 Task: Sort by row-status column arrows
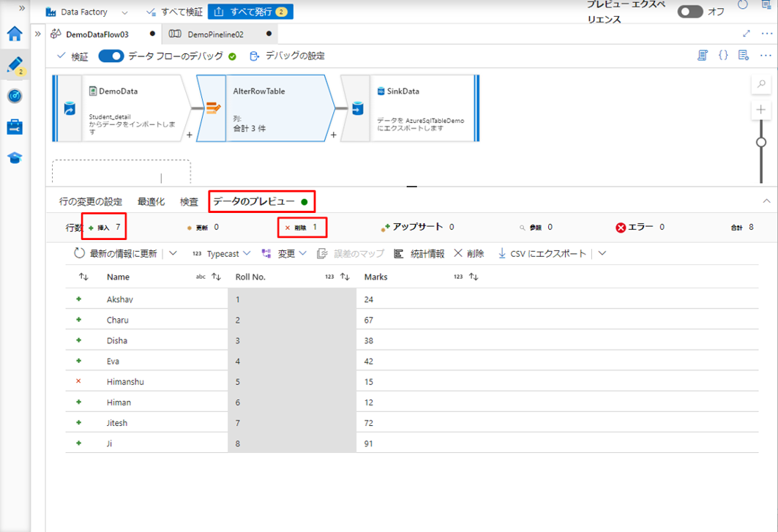tap(83, 277)
